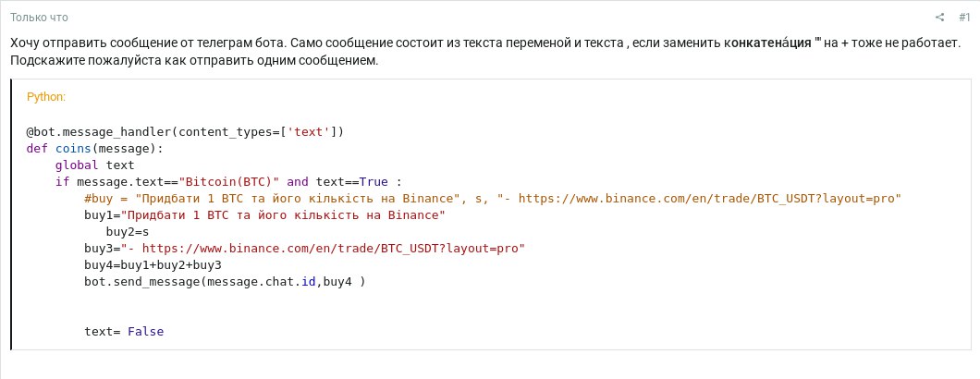Click the "buy1=" assignment line

(264, 215)
